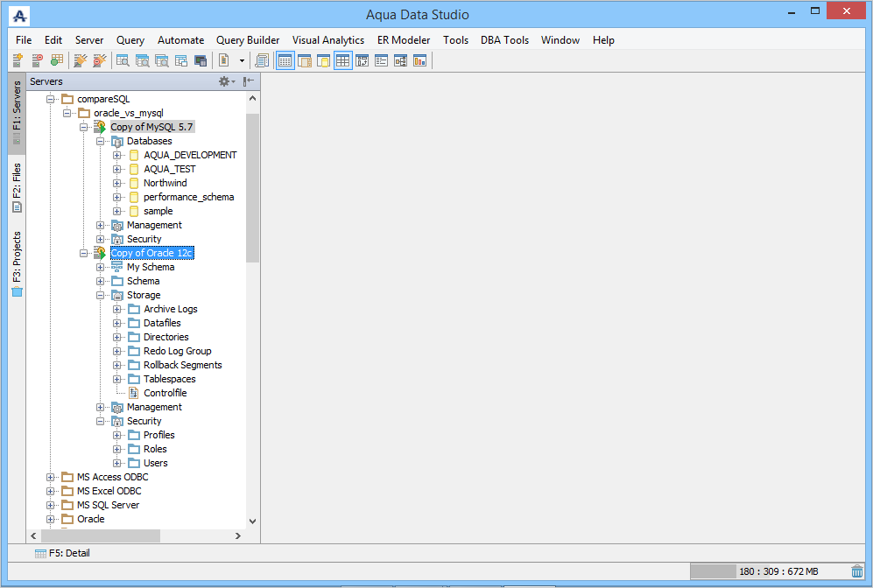The height and width of the screenshot is (588, 873).
Task: Click the window with yellow cylinder icon
Action: [323, 60]
